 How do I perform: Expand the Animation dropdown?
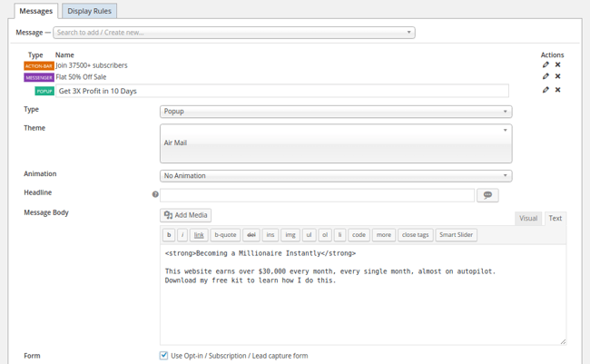[x=335, y=176]
